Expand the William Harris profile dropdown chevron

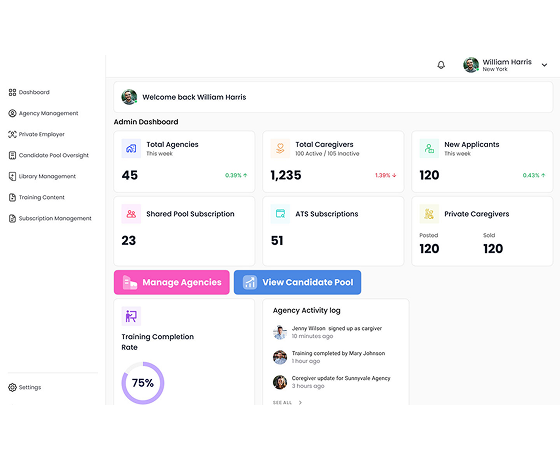(x=544, y=65)
